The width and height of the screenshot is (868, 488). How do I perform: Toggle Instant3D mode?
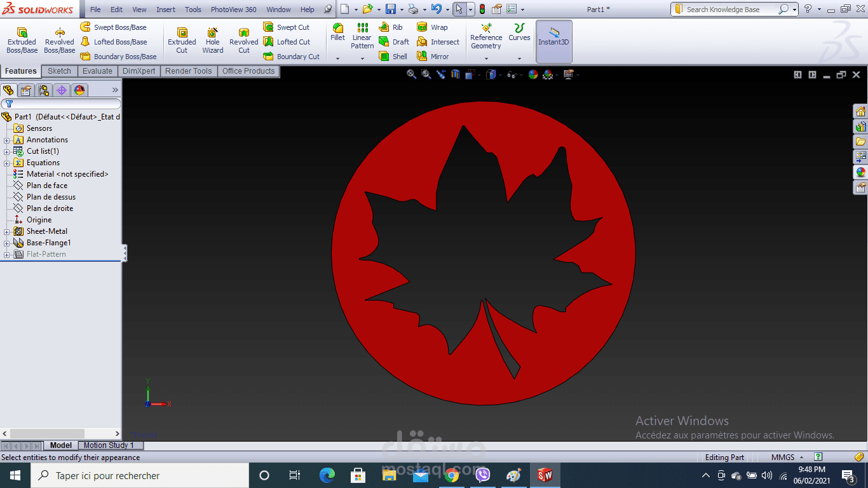click(x=554, y=41)
